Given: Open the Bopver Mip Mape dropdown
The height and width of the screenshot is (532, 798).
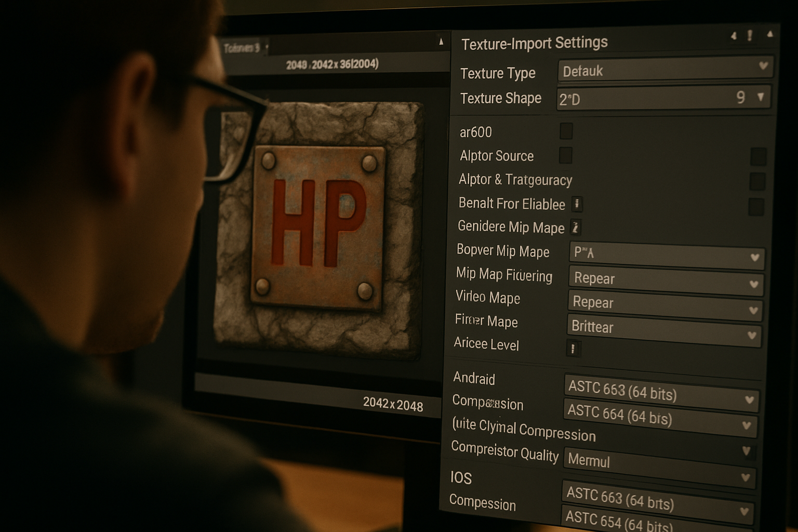Looking at the screenshot, I should pyautogui.click(x=667, y=255).
